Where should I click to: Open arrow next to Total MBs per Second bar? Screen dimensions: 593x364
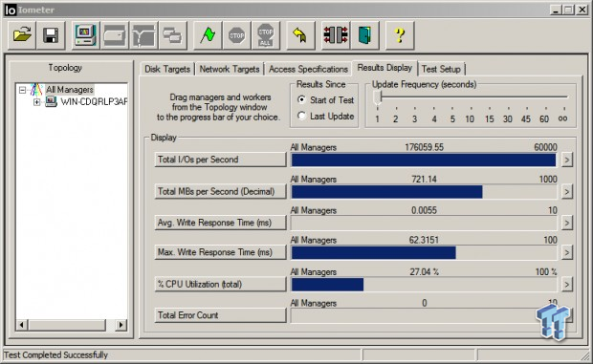(x=566, y=191)
